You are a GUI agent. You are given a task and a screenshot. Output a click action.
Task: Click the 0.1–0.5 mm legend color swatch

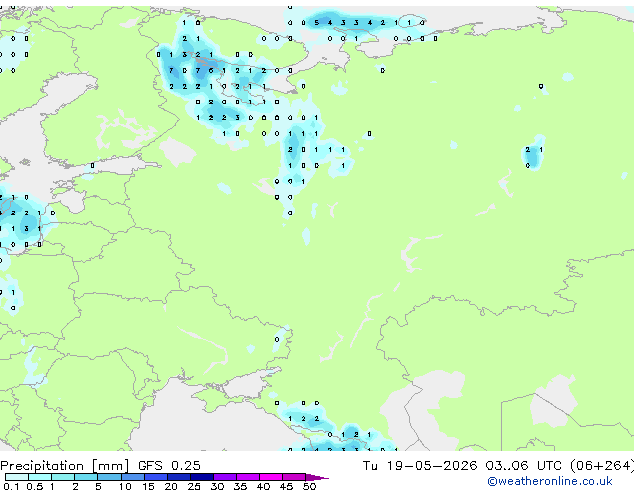click(x=17, y=477)
